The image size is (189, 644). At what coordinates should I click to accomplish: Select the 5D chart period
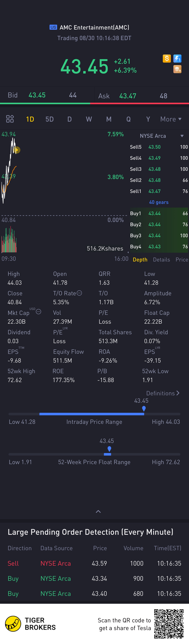(50, 119)
